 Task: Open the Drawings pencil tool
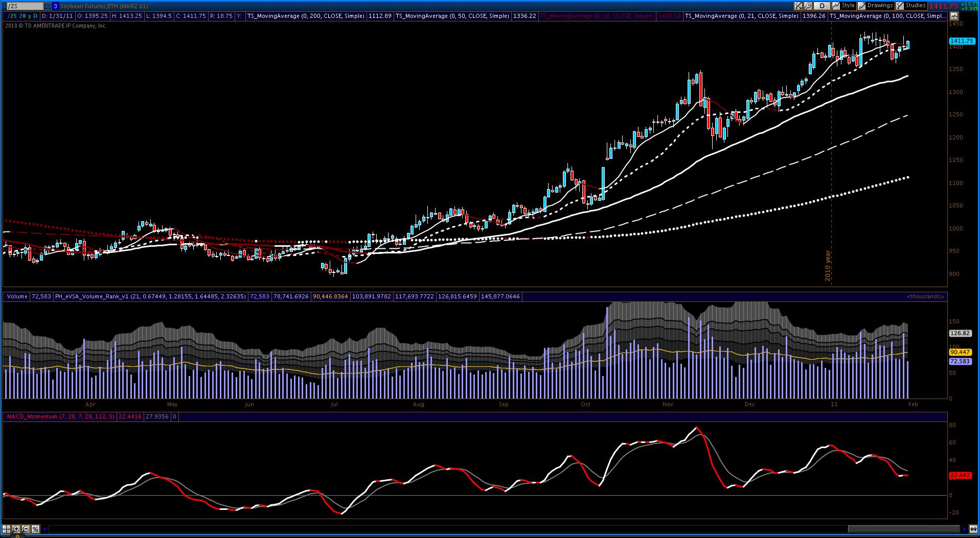(875, 6)
